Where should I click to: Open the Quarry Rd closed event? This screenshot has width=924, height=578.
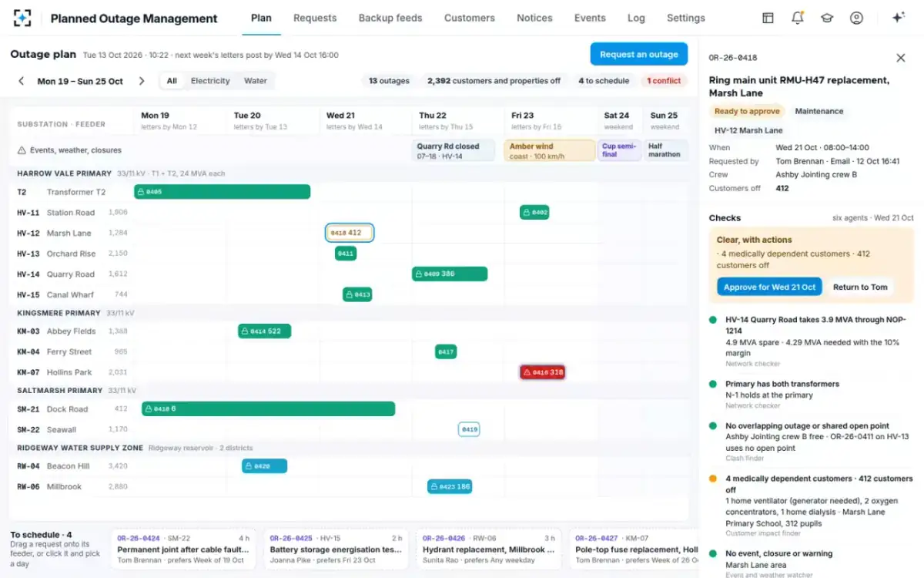454,150
